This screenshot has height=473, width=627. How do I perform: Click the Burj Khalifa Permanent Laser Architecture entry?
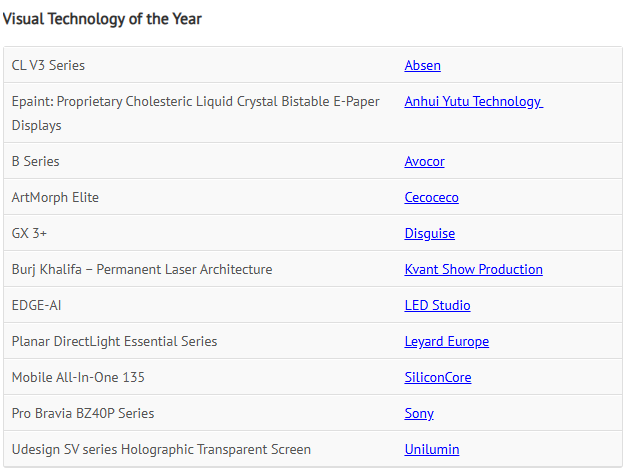pyautogui.click(x=142, y=269)
